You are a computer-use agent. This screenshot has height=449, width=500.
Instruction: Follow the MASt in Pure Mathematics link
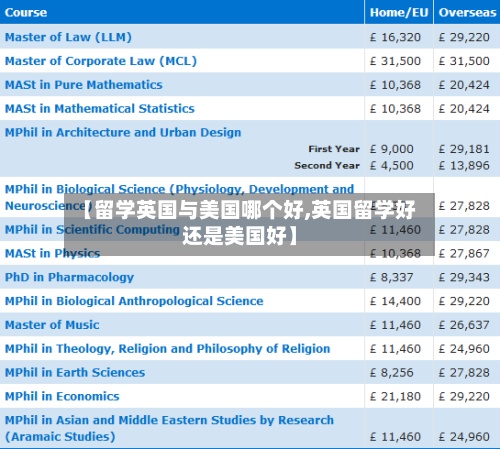pos(84,85)
